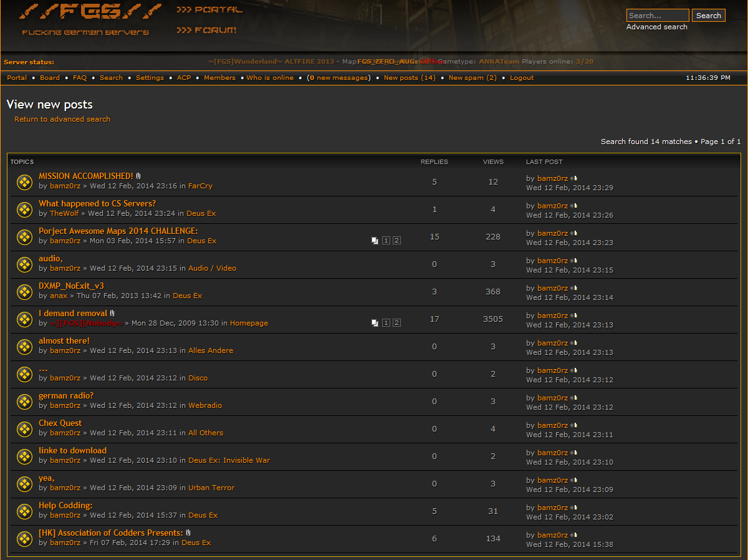The image size is (748, 560).
Task: Click the topic icon next to Chex Quest
Action: tap(24, 429)
